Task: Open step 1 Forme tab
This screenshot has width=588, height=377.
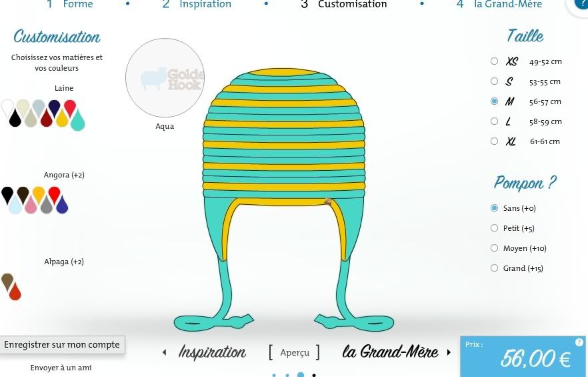Action: point(70,4)
